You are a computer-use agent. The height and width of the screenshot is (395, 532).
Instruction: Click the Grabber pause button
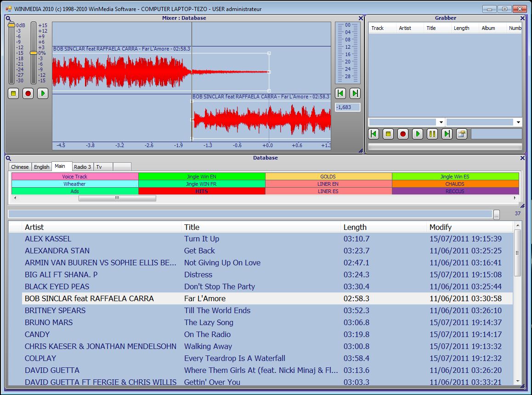[432, 134]
